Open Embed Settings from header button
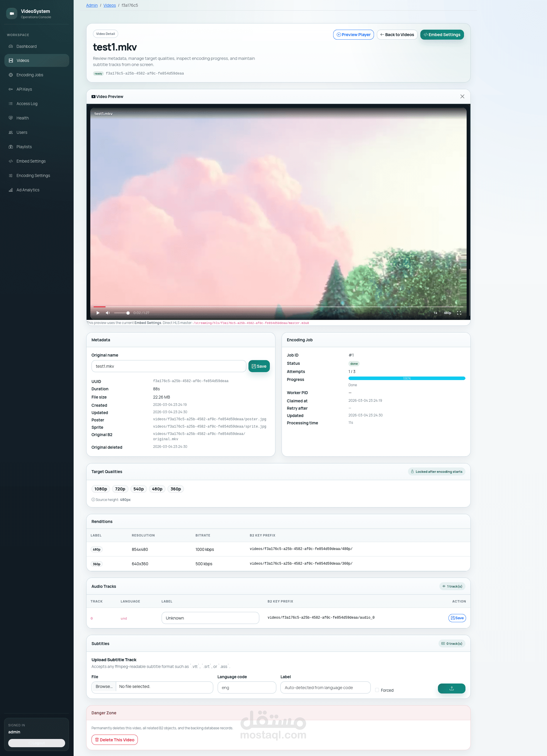This screenshot has height=756, width=547. 442,35
